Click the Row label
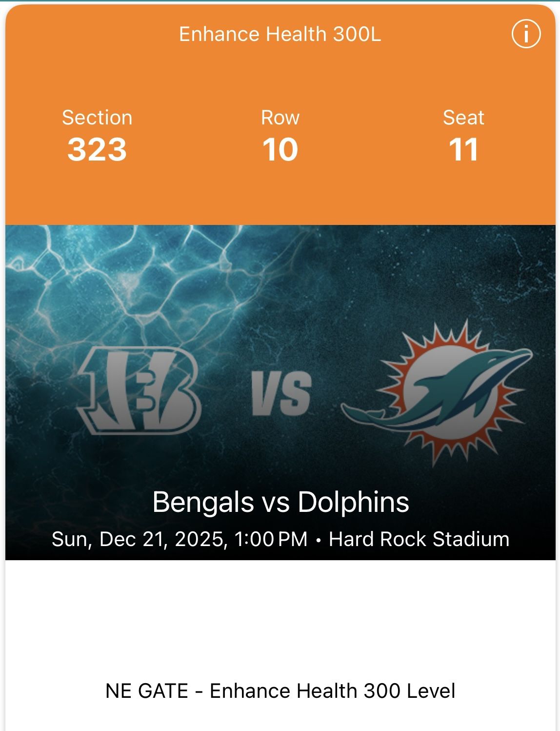The height and width of the screenshot is (731, 560). coord(280,118)
